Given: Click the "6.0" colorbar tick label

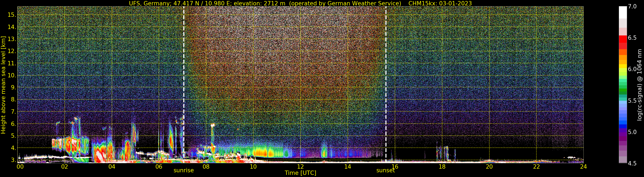Looking at the screenshot, I should click(632, 69).
